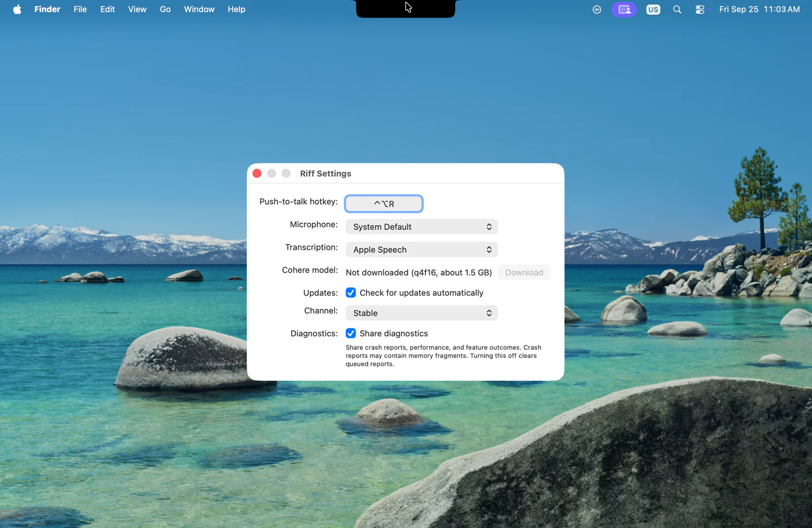Click the Updates label

(x=320, y=293)
